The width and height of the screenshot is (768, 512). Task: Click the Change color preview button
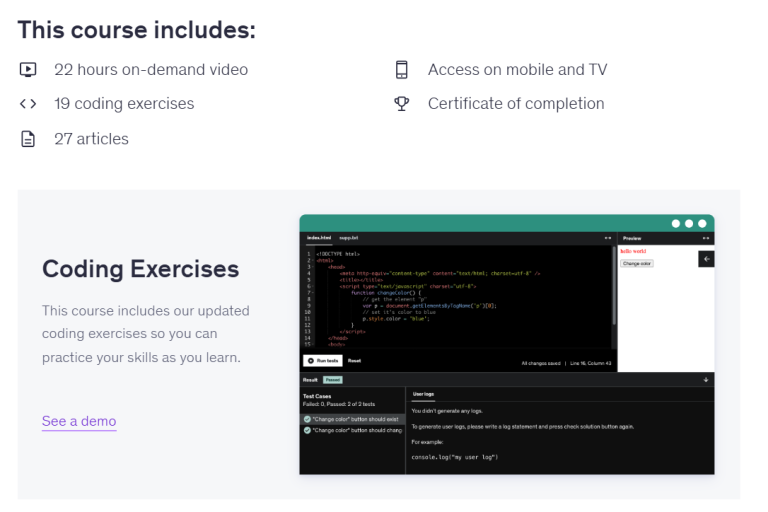click(x=637, y=263)
